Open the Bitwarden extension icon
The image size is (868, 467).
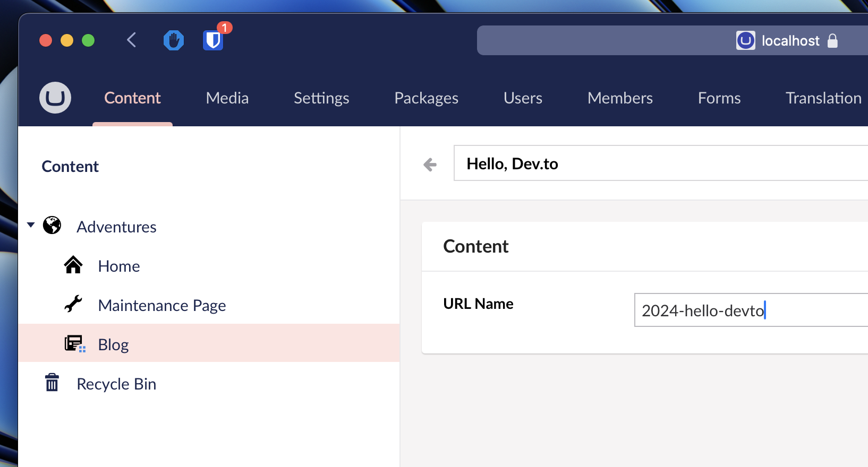pos(213,40)
